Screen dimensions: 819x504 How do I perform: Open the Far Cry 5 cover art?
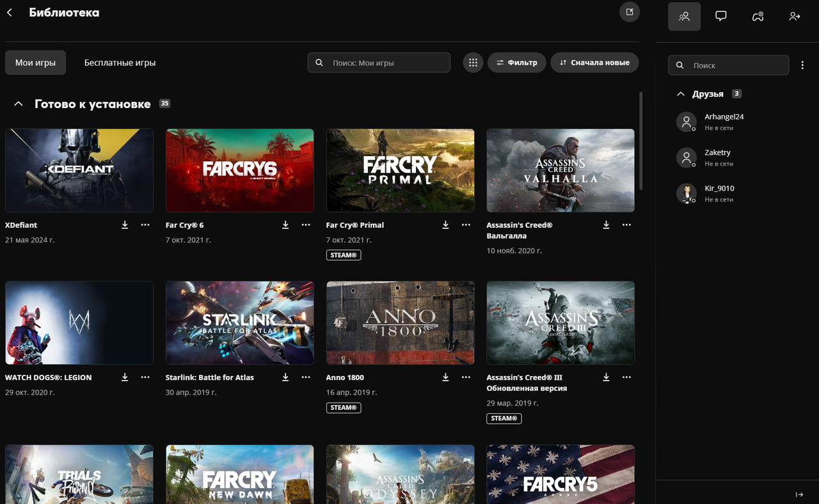tap(561, 474)
